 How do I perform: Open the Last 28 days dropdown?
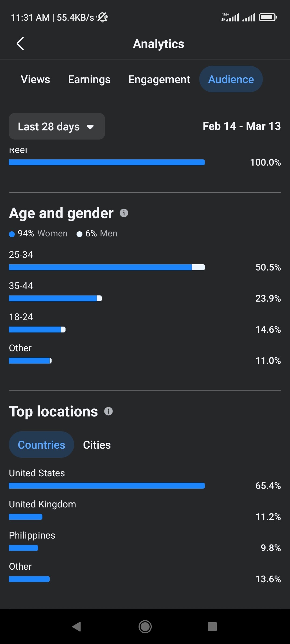point(57,126)
